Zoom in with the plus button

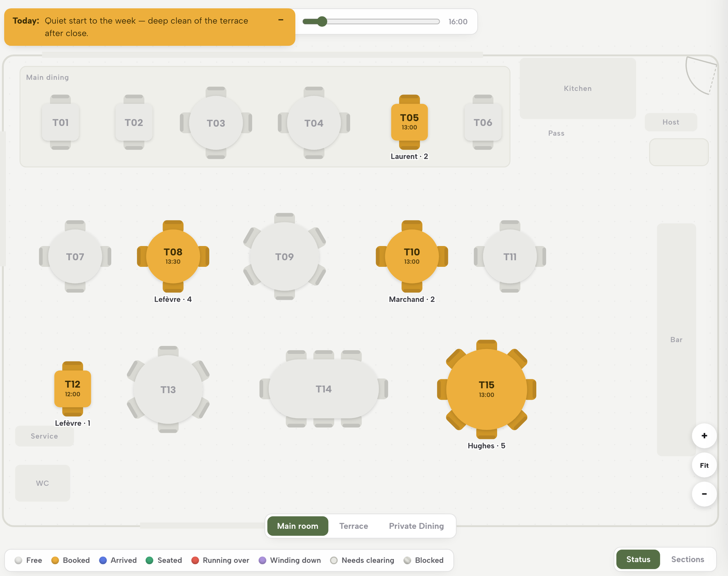[x=704, y=436]
